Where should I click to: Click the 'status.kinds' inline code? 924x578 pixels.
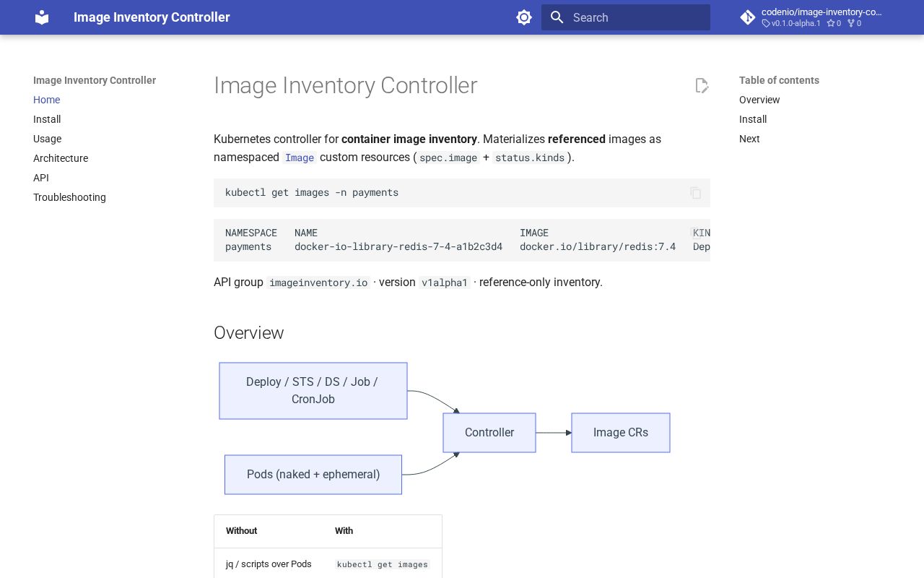[529, 158]
